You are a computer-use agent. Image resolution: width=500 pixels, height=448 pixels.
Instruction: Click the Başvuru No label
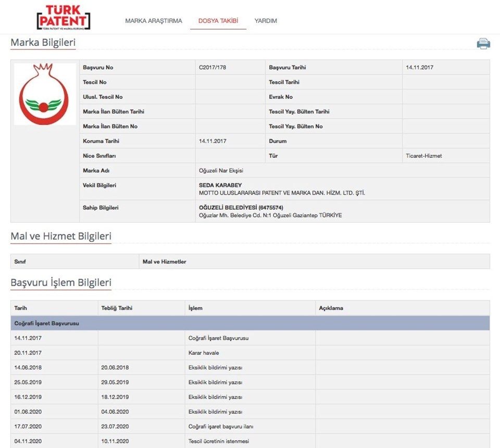[98, 67]
